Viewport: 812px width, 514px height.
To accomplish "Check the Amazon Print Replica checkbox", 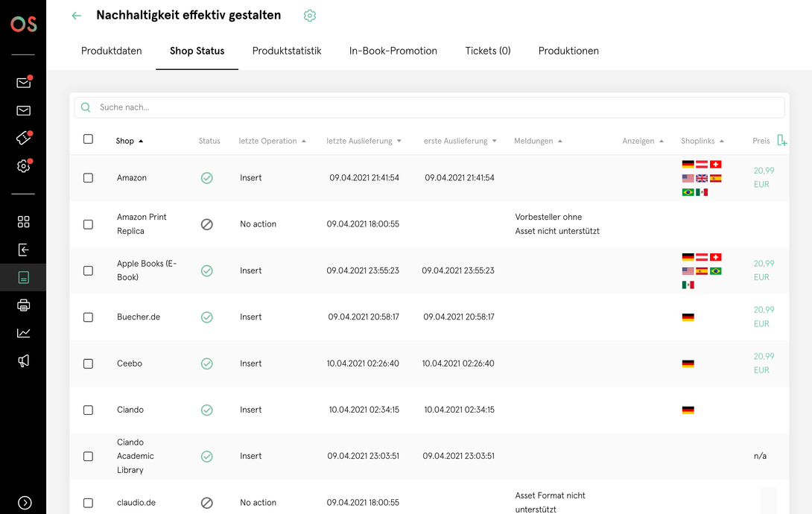I will (x=88, y=224).
